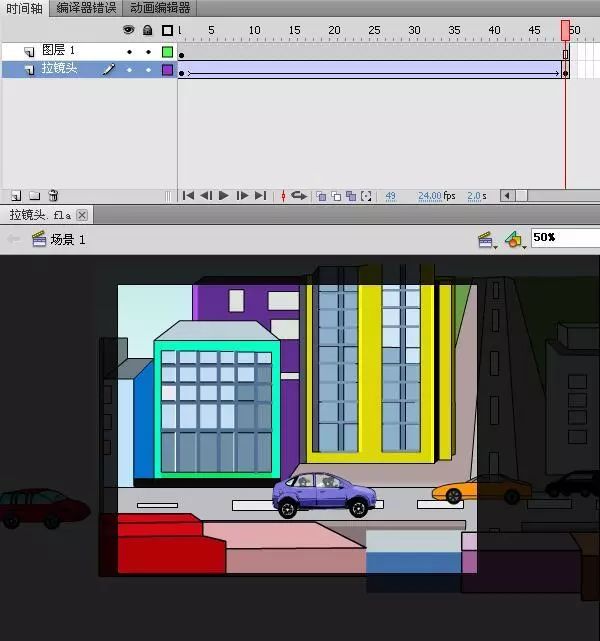Switch to the 时间轴 tab

point(24,8)
